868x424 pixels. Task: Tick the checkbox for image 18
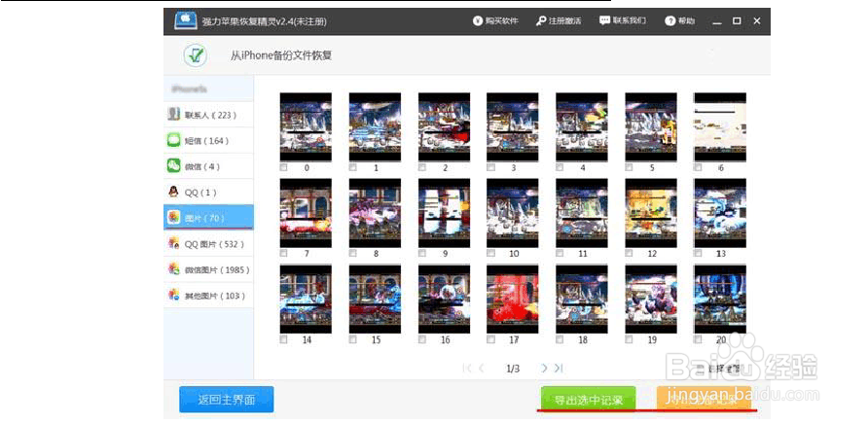click(x=560, y=339)
